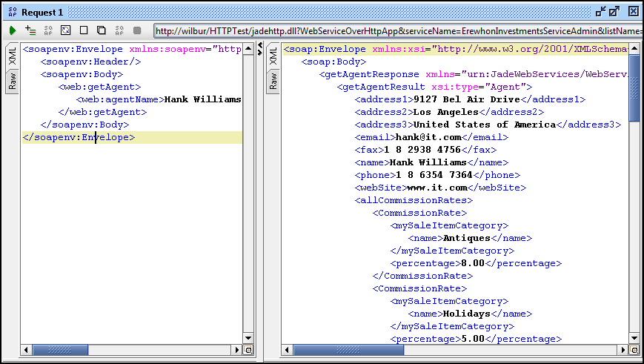Click the category name Antiques
Image resolution: width=644 pixels, height=364 pixels.
467,238
